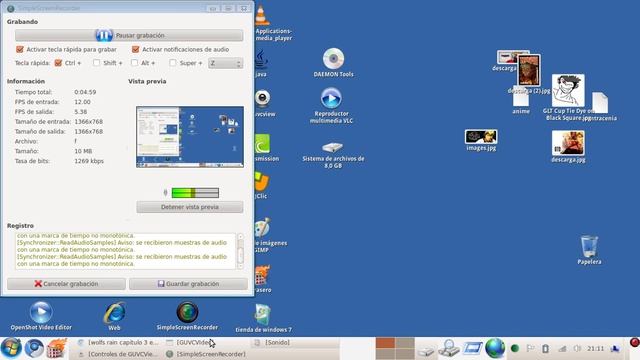Open the Papelera trash icon

click(x=589, y=246)
